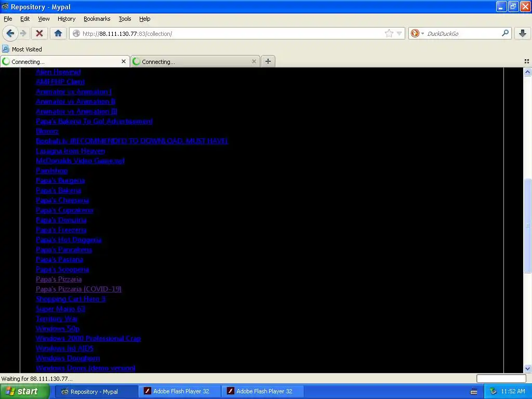
Task: Open the Papa's Freezeria link
Action: click(61, 230)
